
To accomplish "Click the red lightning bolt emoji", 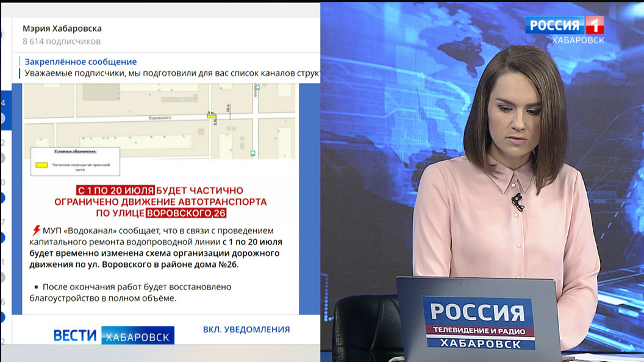I will [x=36, y=230].
